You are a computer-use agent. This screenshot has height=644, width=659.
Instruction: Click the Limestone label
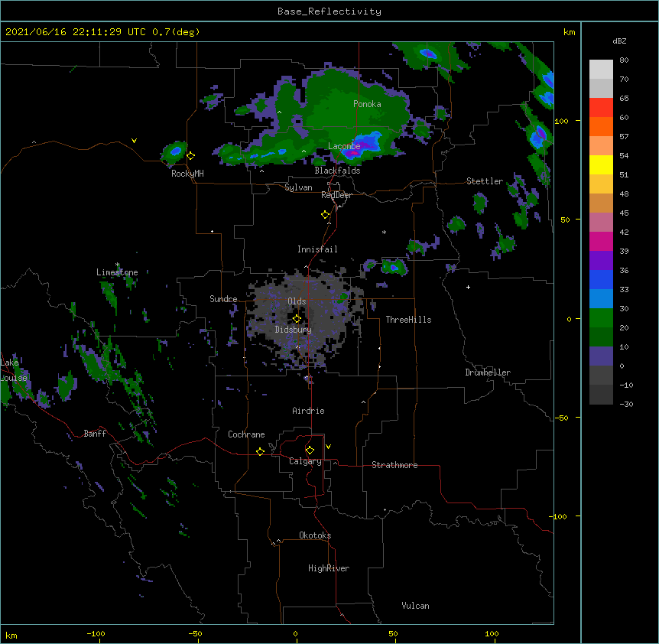(117, 272)
